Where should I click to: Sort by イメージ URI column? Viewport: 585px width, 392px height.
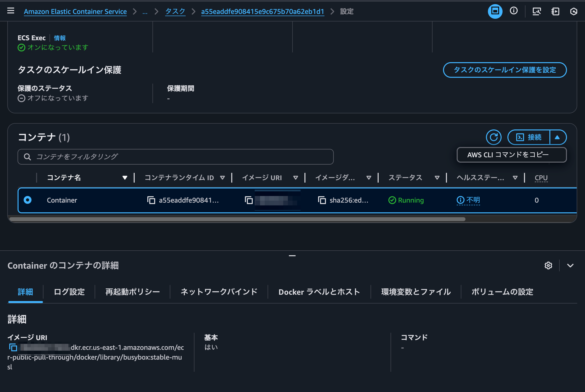point(296,178)
